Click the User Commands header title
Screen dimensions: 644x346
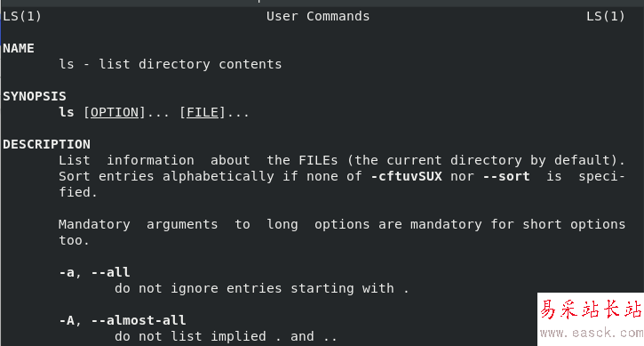click(318, 17)
